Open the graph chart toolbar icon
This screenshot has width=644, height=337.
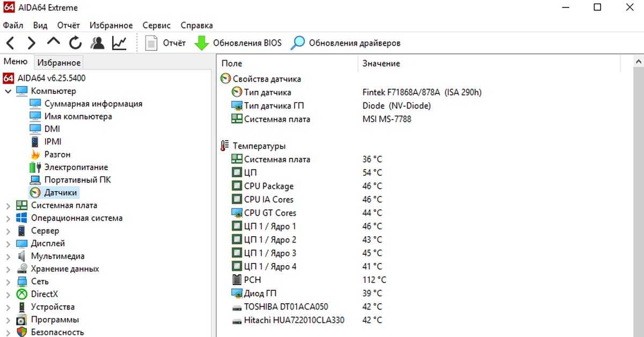(x=119, y=43)
